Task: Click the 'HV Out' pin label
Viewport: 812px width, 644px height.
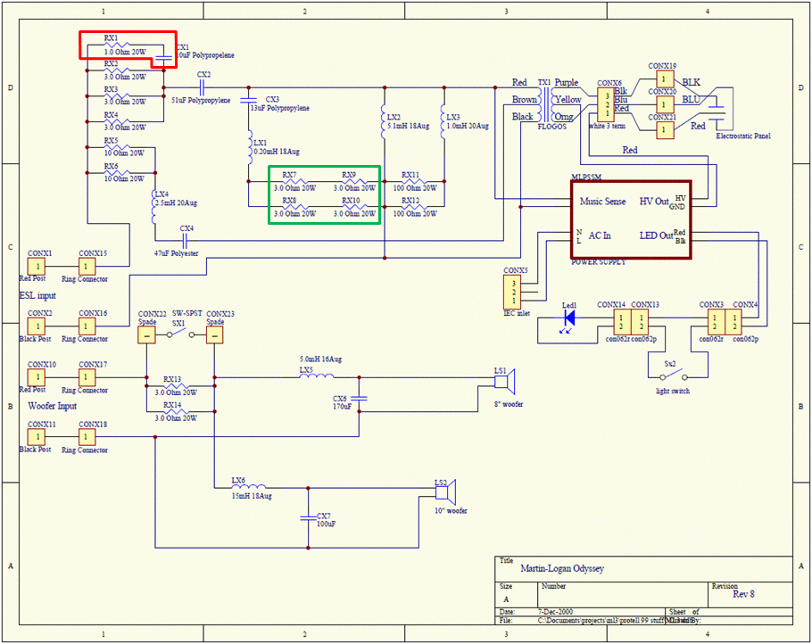Action: 654,202
